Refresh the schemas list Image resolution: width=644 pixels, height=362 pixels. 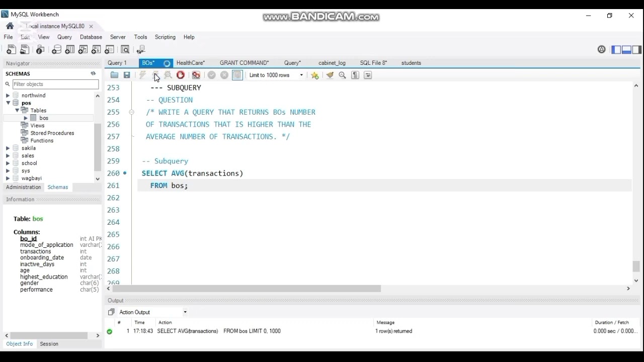93,73
